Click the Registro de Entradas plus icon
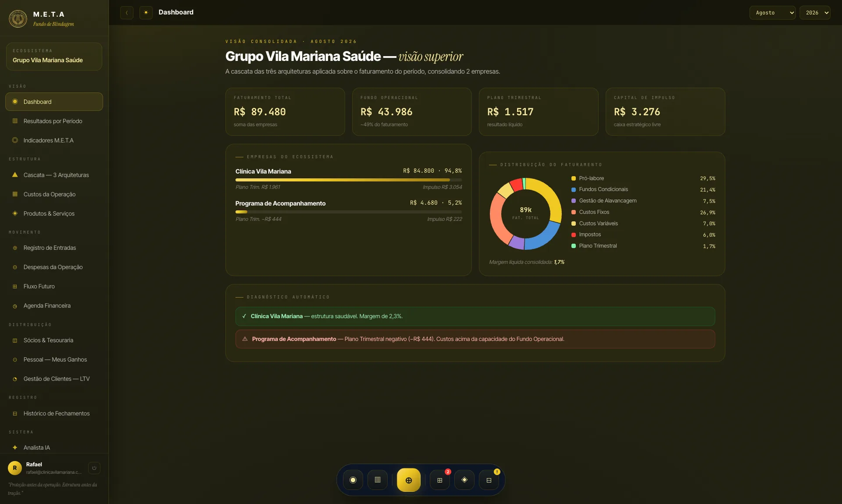 [x=15, y=248]
